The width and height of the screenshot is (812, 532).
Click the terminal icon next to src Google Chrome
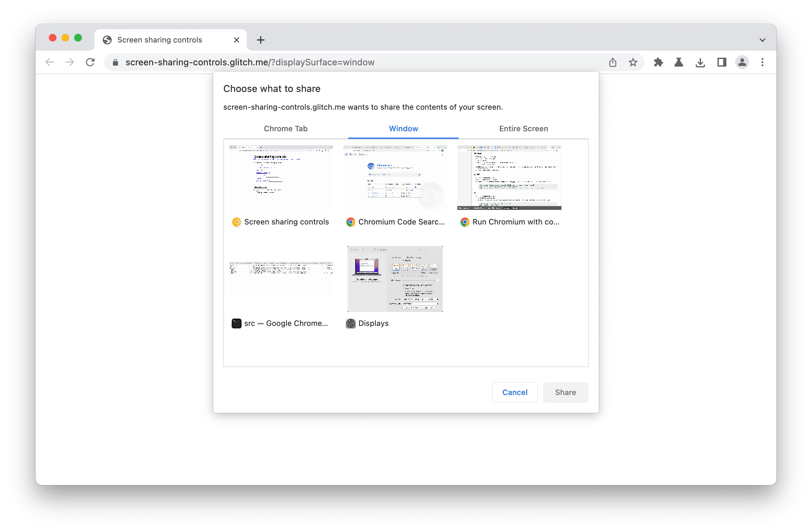tap(235, 323)
